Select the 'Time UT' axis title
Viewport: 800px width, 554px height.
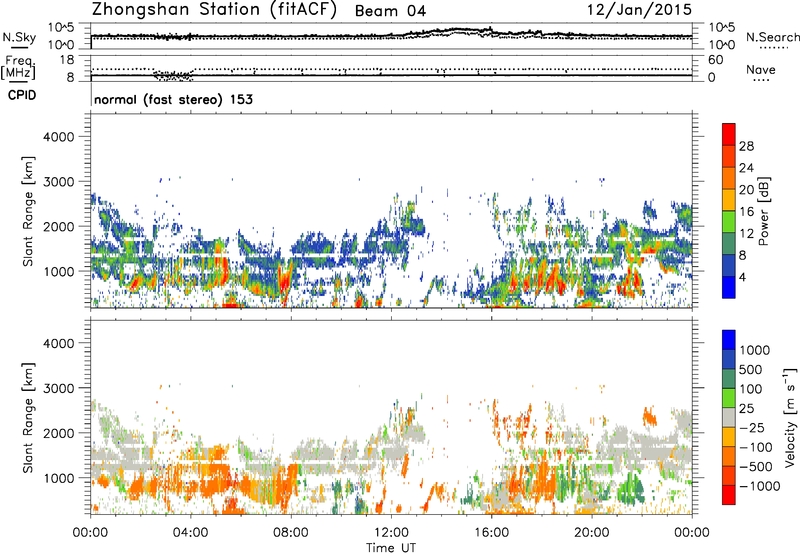click(x=391, y=548)
